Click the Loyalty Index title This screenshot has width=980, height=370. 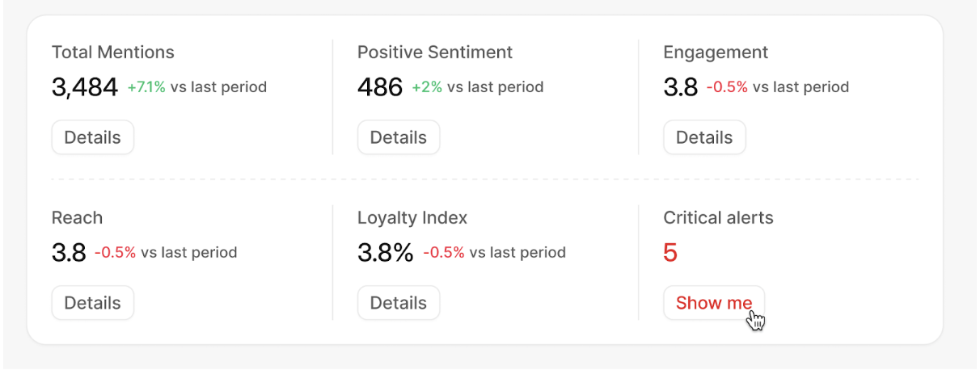pos(412,218)
